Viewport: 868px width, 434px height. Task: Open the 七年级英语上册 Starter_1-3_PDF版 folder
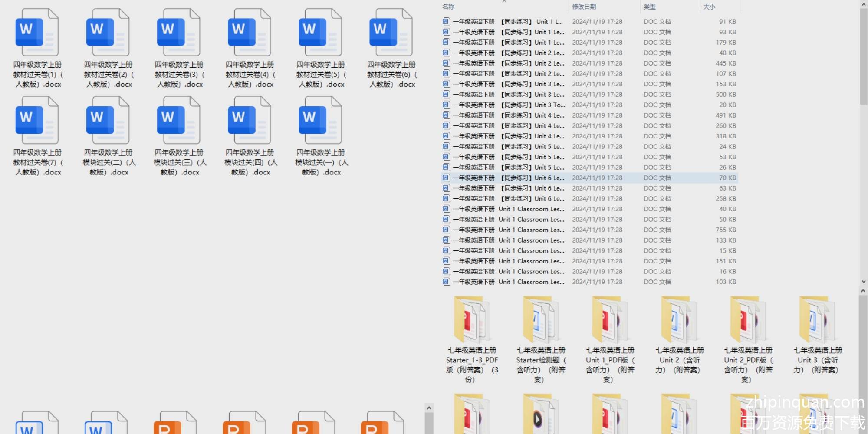pos(471,320)
